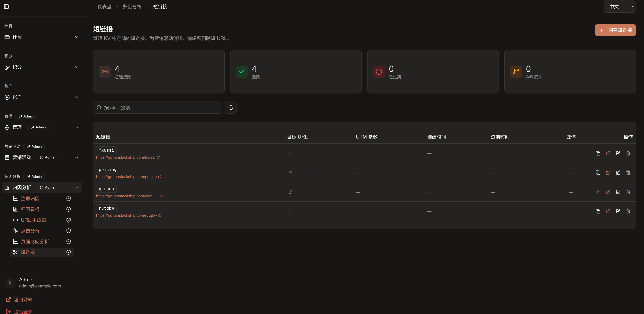The height and width of the screenshot is (314, 644).
Task: Go to 归因看板 page
Action: pos(42,209)
